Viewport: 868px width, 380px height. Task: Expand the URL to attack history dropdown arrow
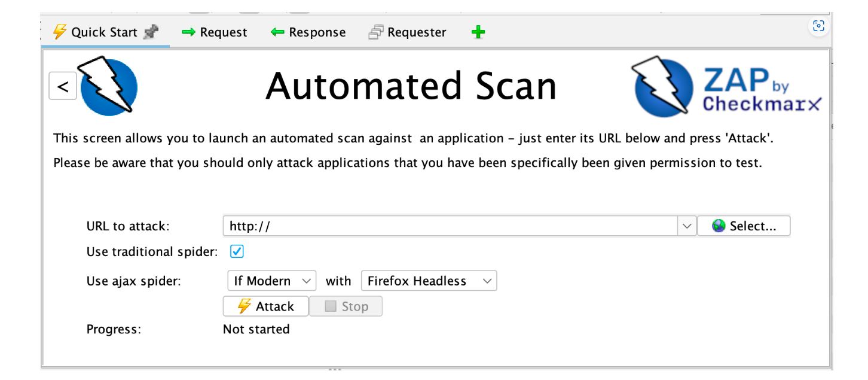(x=687, y=226)
